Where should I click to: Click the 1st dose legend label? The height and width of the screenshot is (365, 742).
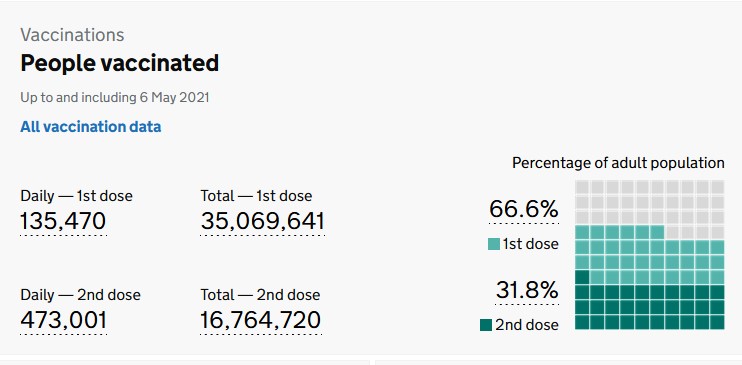point(530,244)
